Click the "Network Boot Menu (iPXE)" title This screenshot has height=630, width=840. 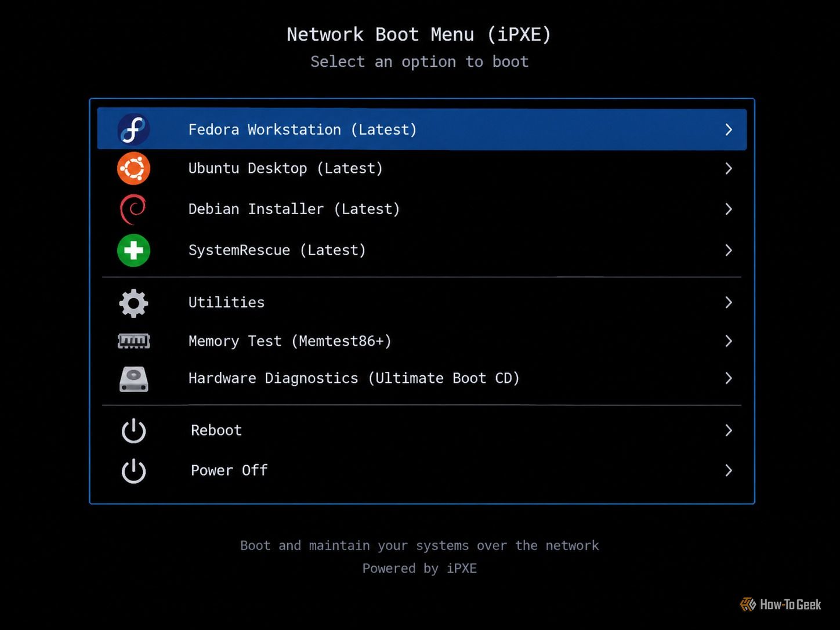tap(419, 34)
